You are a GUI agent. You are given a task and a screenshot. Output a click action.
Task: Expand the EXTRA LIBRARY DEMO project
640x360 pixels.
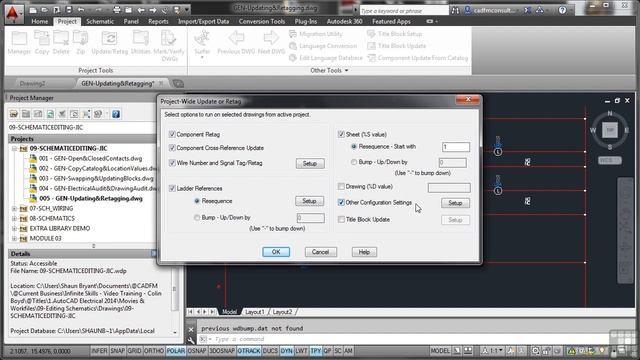coord(14,229)
